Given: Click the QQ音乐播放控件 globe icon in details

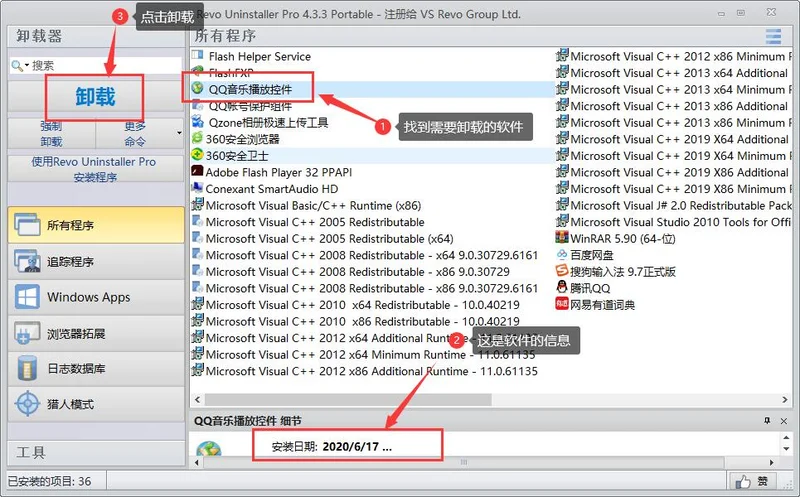Looking at the screenshot, I should coord(209,449).
